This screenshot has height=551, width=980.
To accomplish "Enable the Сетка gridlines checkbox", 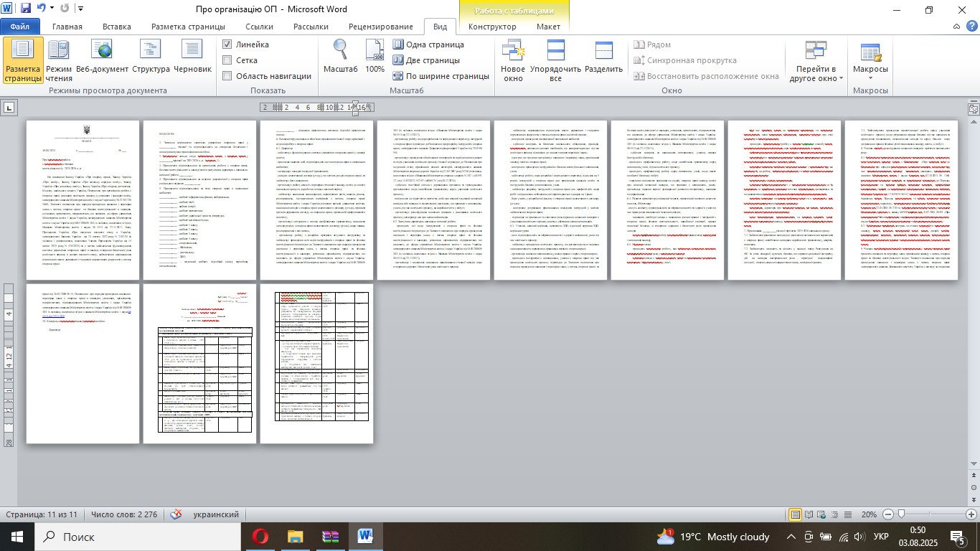I will (227, 60).
